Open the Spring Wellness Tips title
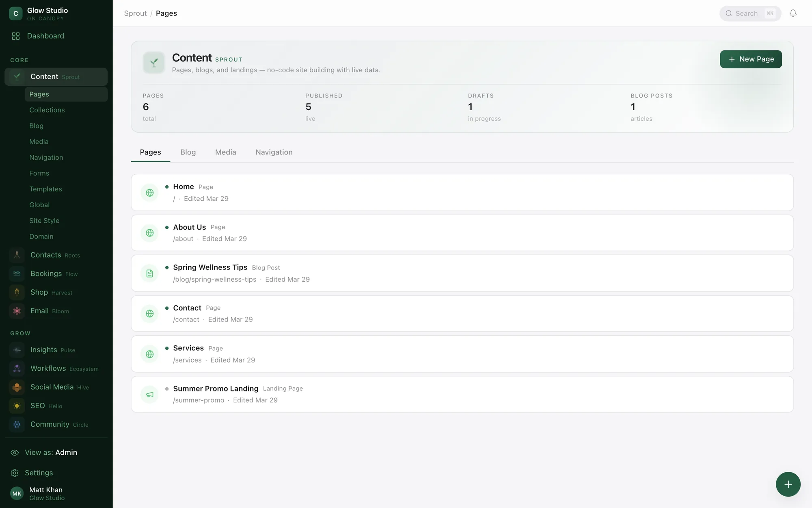The image size is (812, 508). pos(210,267)
